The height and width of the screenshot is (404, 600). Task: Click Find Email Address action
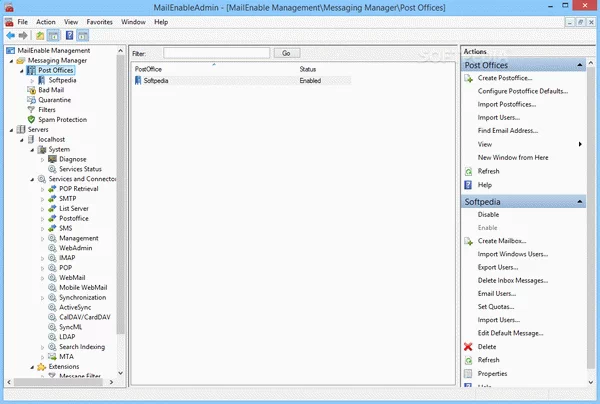[507, 130]
